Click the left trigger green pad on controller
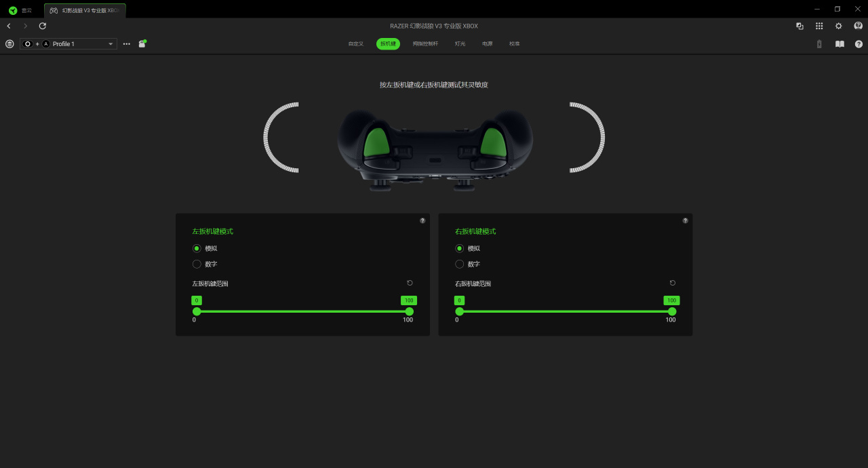Image resolution: width=868 pixels, height=468 pixels. (376, 142)
